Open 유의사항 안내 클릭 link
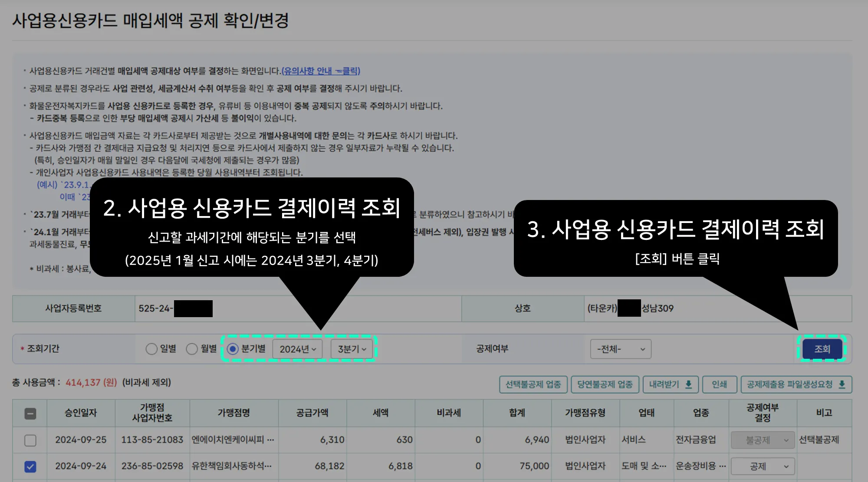 tap(321, 71)
